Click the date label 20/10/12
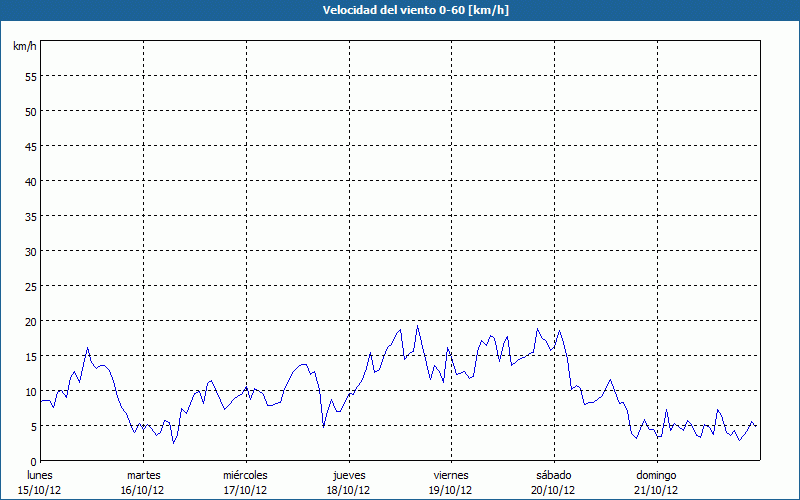 [553, 490]
